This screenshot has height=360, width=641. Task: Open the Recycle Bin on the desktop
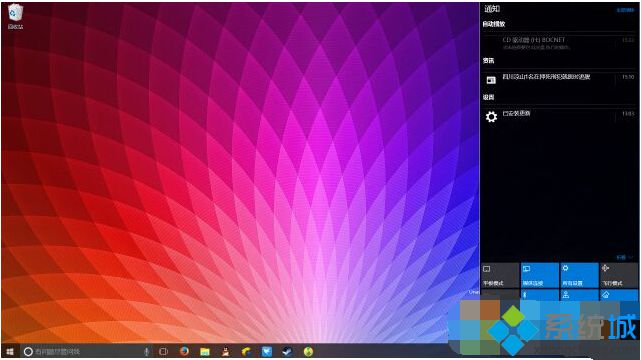click(15, 16)
